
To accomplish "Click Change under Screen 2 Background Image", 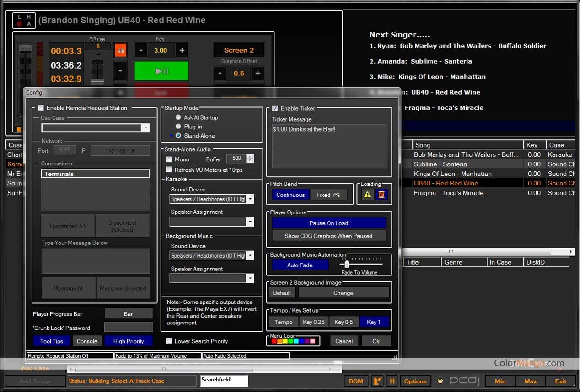I will 344,292.
